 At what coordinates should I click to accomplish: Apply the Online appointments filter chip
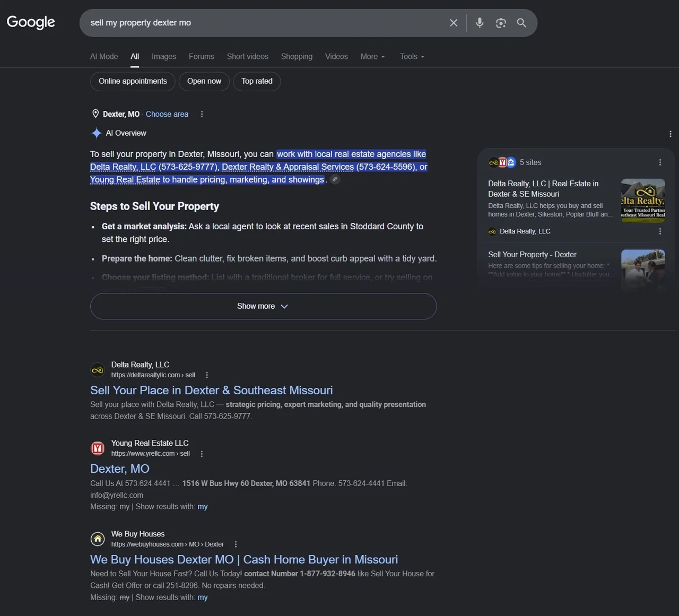click(133, 81)
